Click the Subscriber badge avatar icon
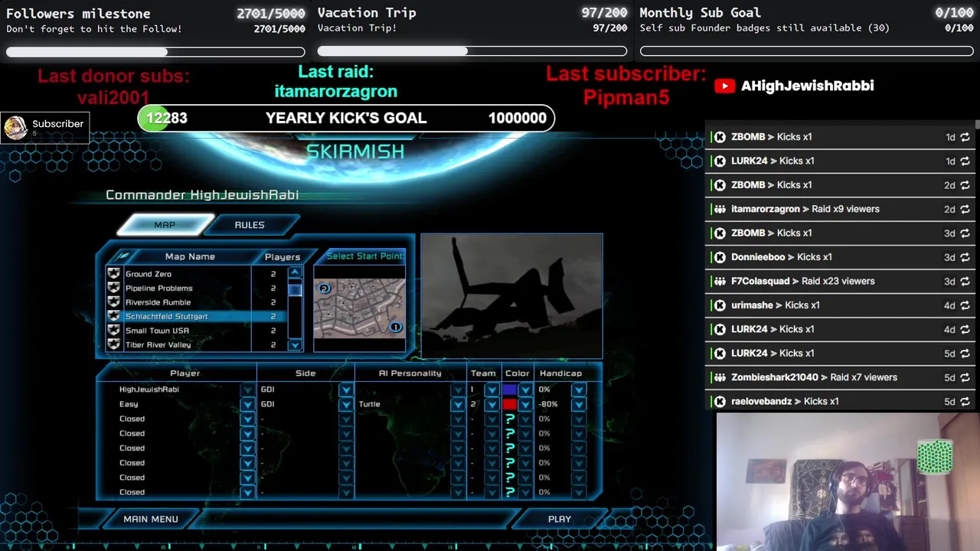The height and width of the screenshot is (551, 980). click(15, 128)
